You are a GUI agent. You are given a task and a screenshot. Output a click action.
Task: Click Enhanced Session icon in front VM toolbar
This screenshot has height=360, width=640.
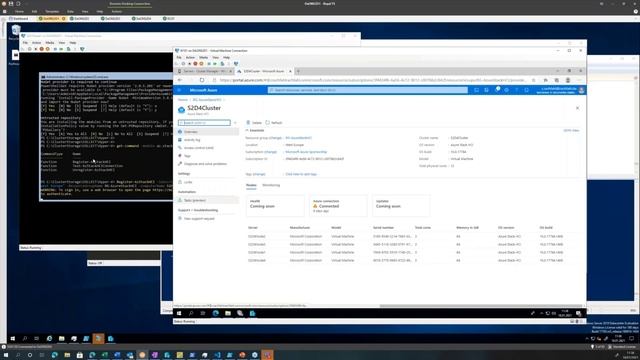point(236,64)
